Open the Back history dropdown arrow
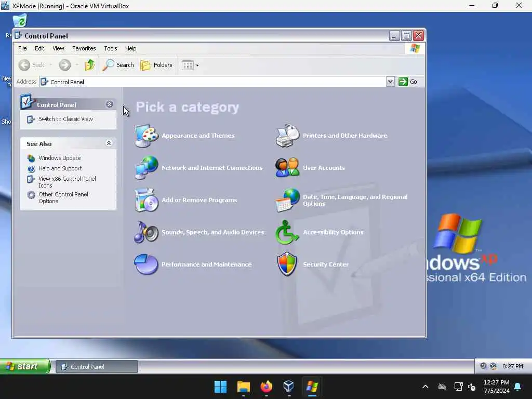532x399 pixels. click(51, 65)
